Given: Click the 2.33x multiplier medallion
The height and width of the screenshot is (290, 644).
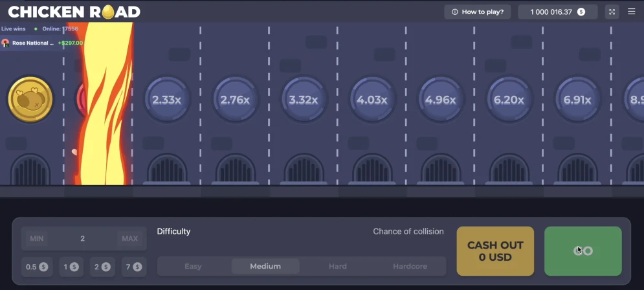Looking at the screenshot, I should 166,100.
